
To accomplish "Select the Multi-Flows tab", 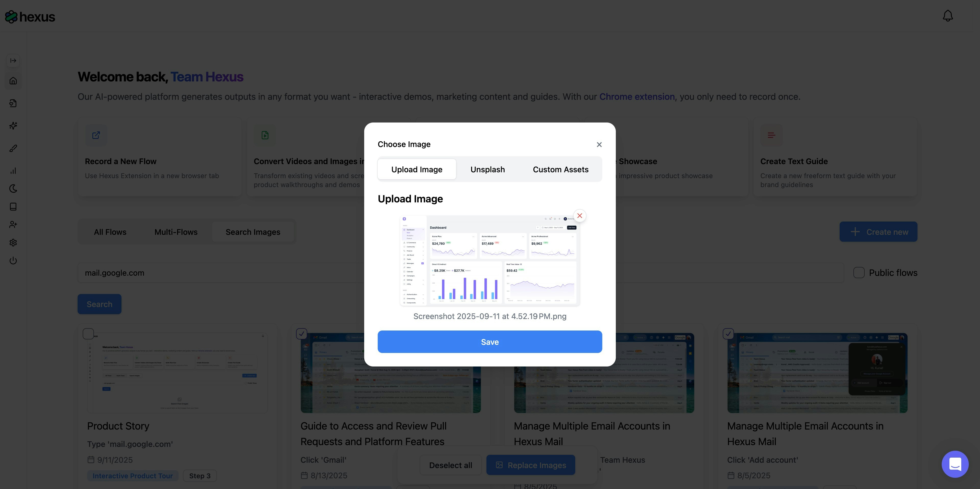I will (176, 232).
